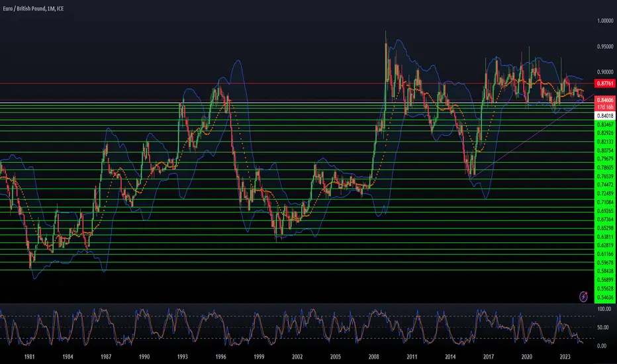Select the 2002 time axis marker

coord(297,357)
